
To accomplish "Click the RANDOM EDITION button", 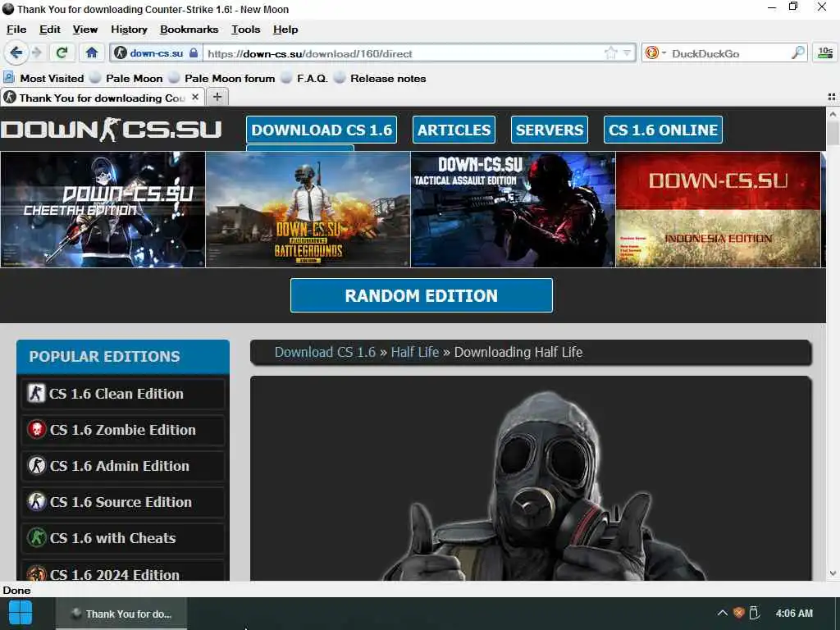I will [421, 295].
